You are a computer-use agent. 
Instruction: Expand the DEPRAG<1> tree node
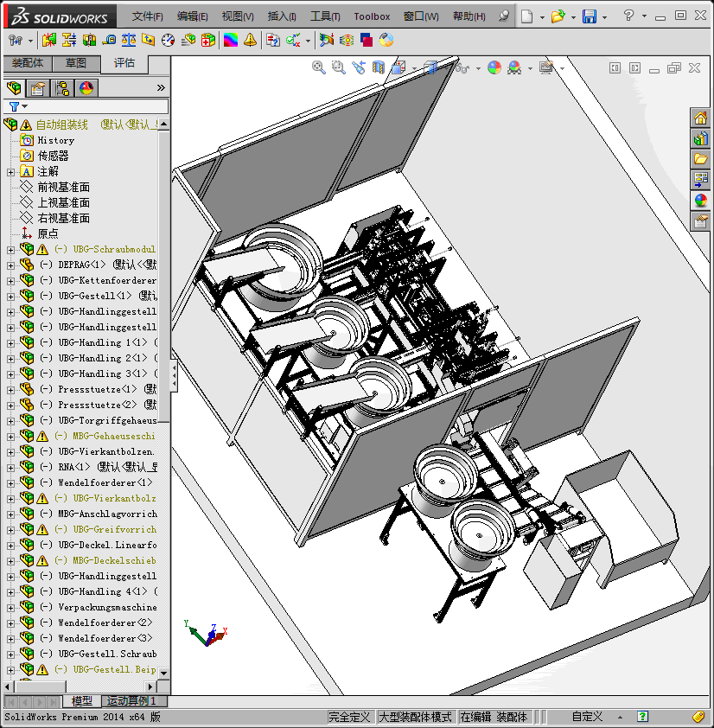click(x=10, y=265)
